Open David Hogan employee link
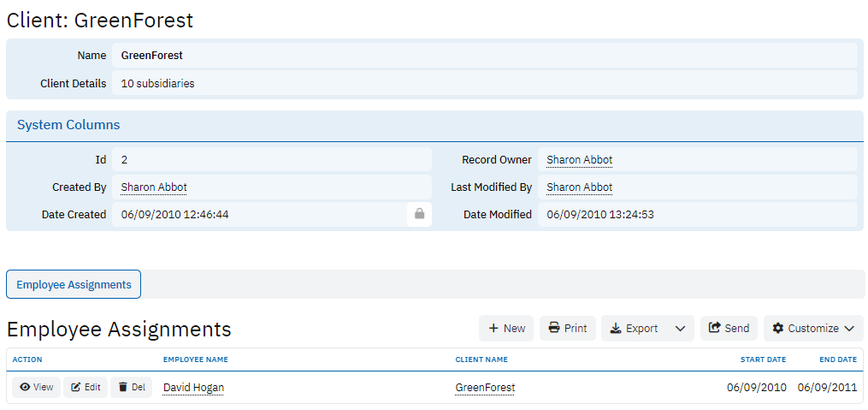The image size is (868, 410). pos(193,388)
